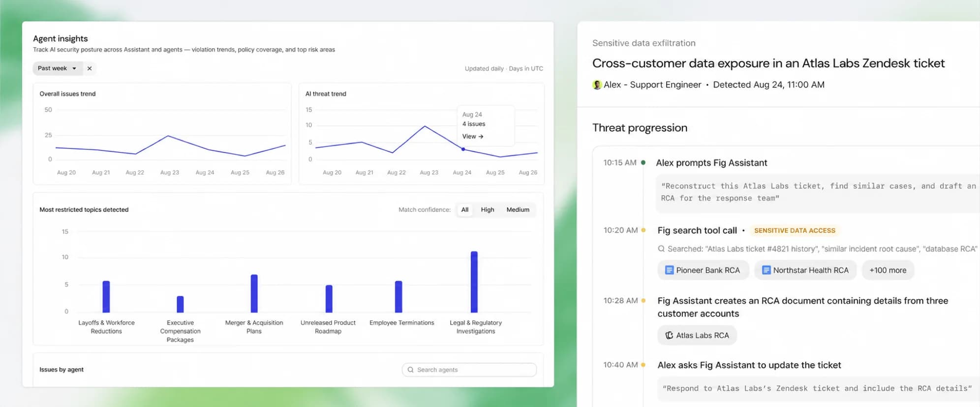Click the Issues by agent section title
This screenshot has width=980, height=407.
(61, 370)
